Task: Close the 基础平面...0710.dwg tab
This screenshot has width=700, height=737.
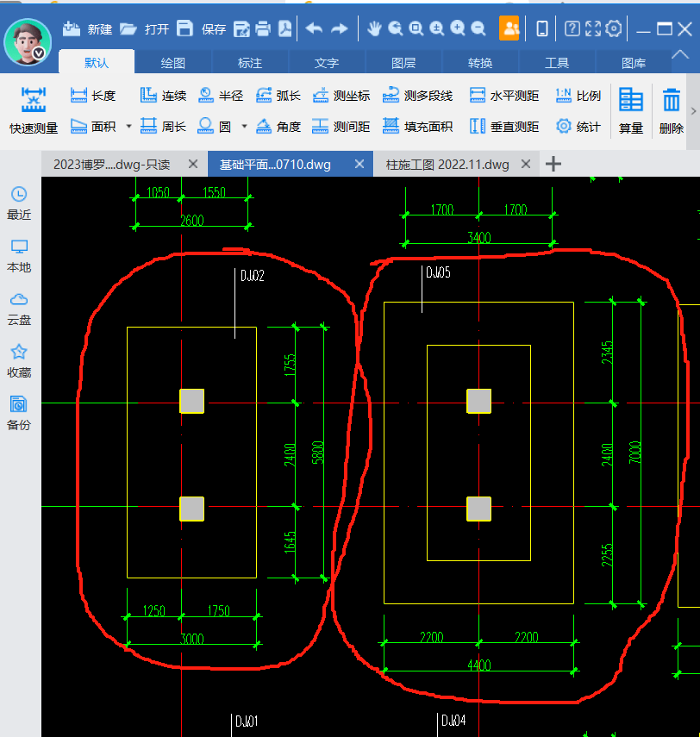Action: [359, 164]
